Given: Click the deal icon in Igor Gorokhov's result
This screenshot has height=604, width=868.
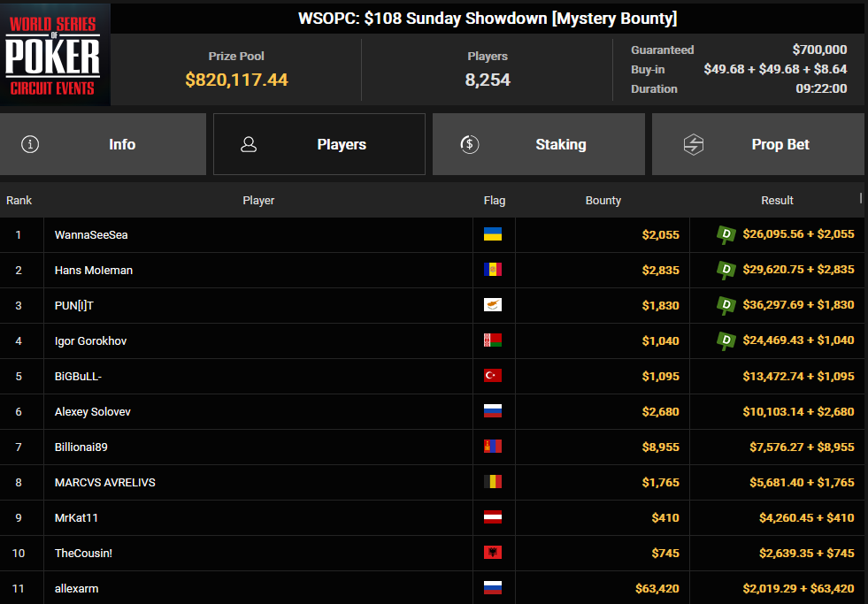Looking at the screenshot, I should [x=726, y=340].
